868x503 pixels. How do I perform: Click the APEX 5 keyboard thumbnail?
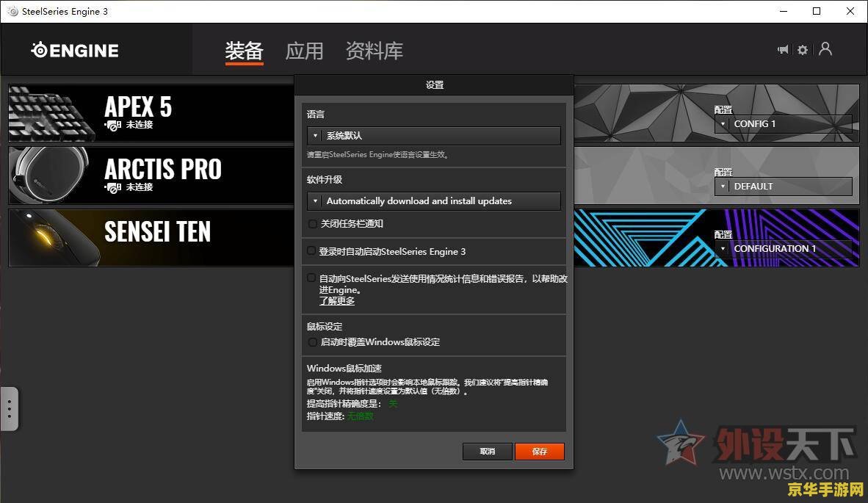[x=51, y=113]
